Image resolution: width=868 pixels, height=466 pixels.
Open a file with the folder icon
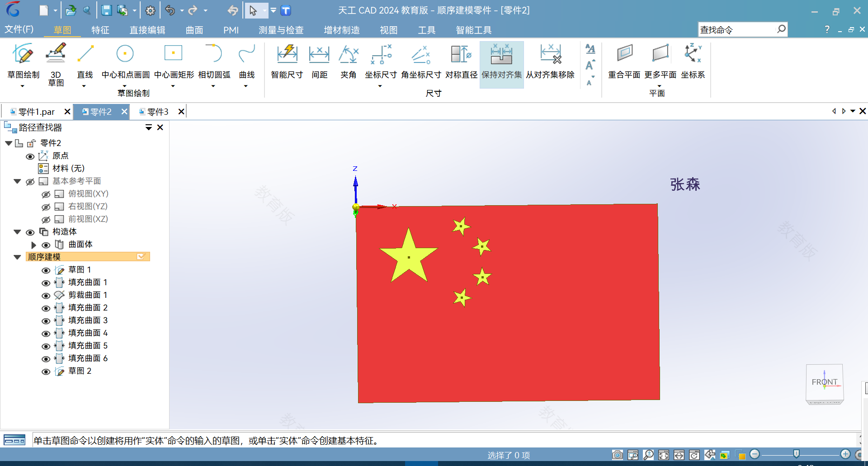[x=71, y=10]
